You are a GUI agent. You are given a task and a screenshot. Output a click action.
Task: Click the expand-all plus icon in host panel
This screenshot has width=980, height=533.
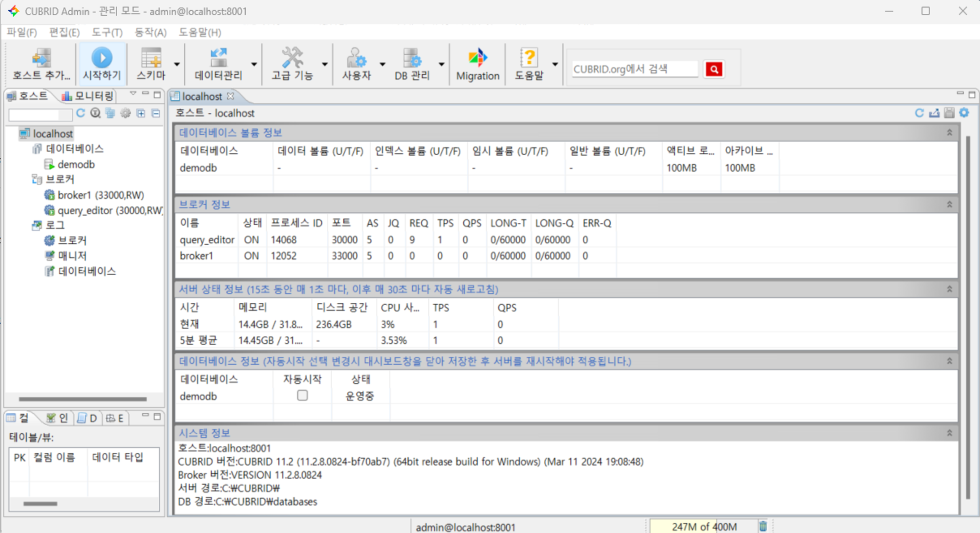(141, 113)
